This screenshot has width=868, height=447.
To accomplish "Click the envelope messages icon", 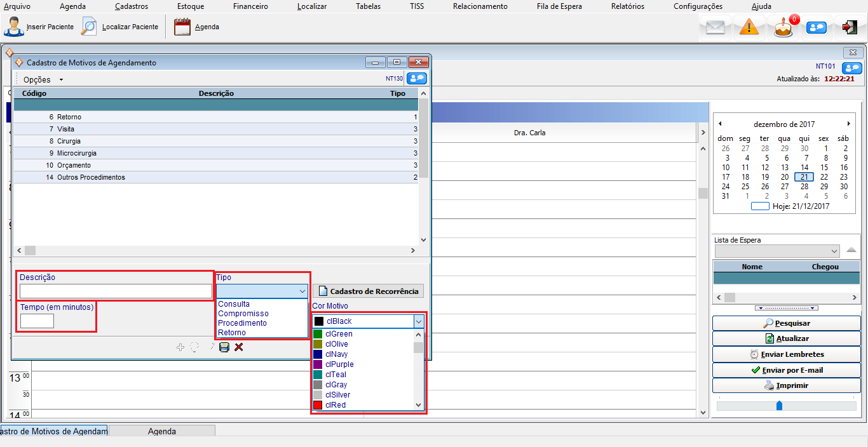I will pos(715,27).
